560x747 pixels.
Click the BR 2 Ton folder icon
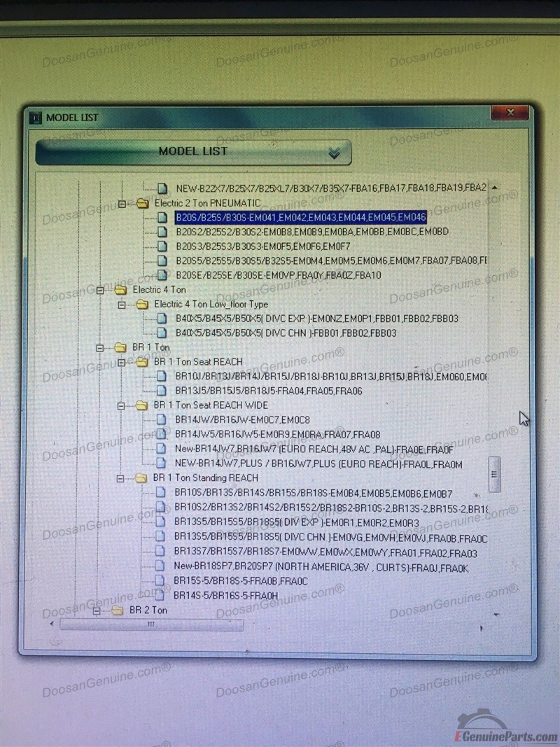118,610
